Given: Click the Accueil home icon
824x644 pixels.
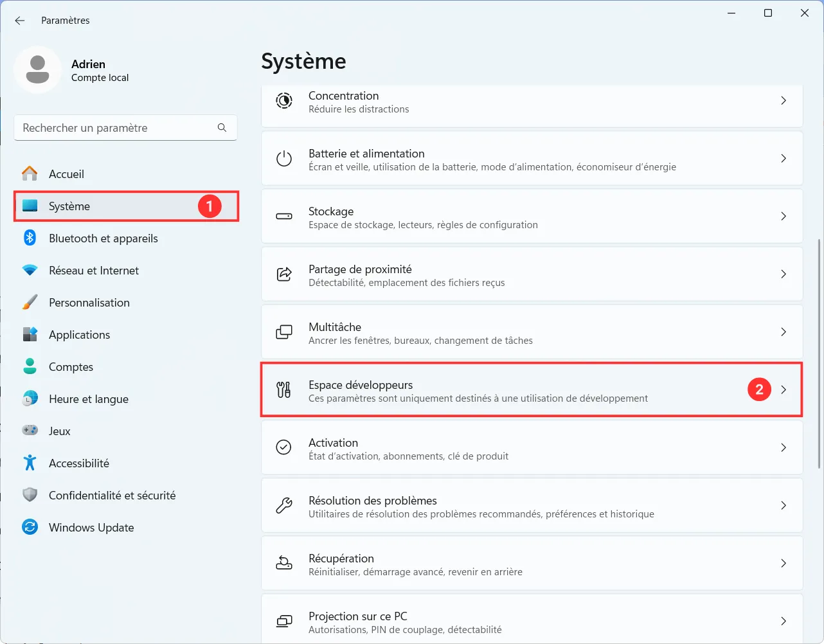Looking at the screenshot, I should pyautogui.click(x=30, y=174).
